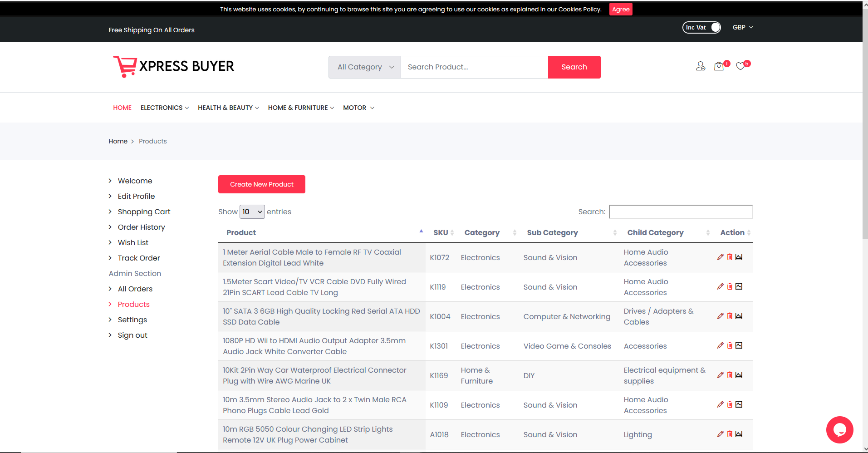
Task: Open the shopping bag cart icon
Action: tap(719, 67)
